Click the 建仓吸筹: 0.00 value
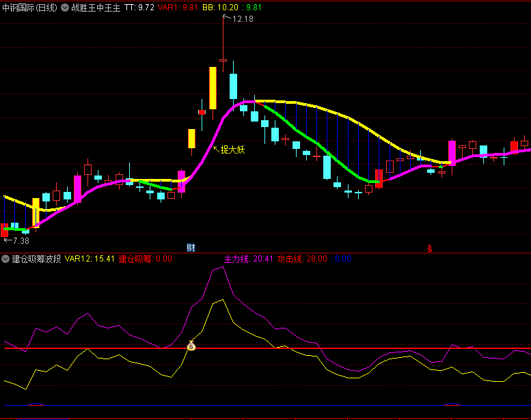The image size is (531, 420). click(x=146, y=259)
